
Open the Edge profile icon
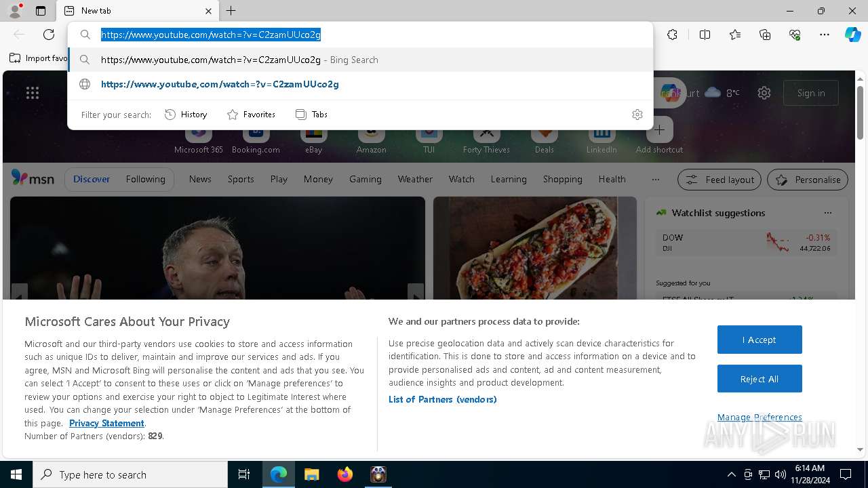pos(14,11)
